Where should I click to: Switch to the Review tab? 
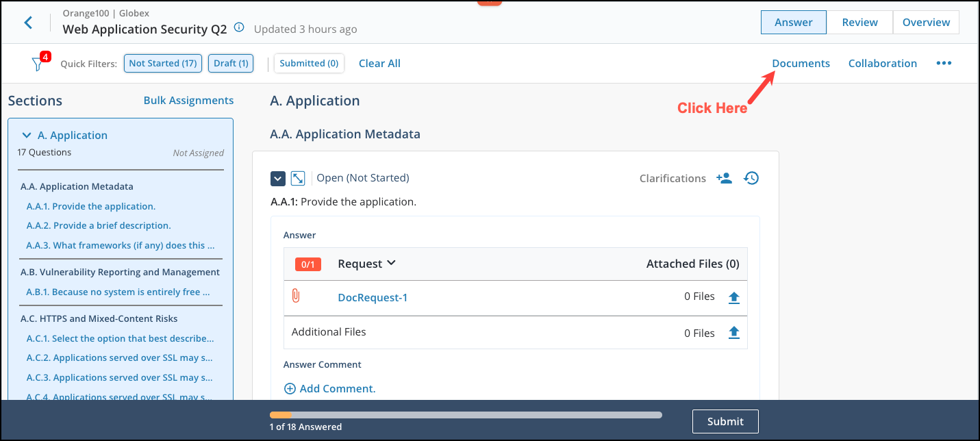[x=859, y=22]
